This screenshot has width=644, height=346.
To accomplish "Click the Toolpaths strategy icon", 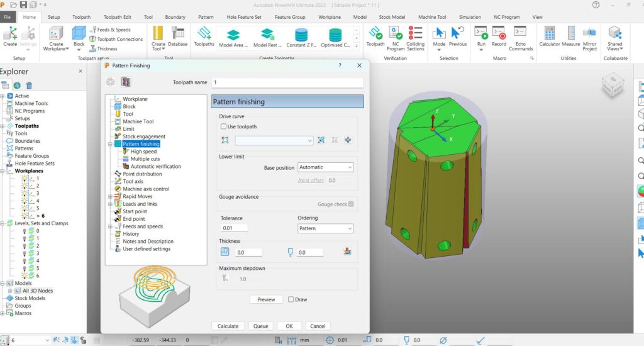I will click(x=204, y=36).
